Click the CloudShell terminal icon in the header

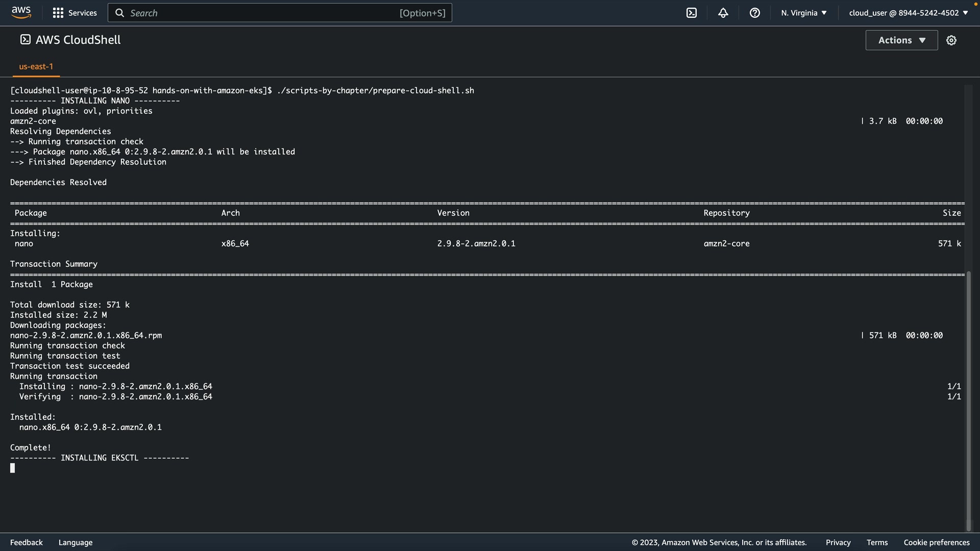[692, 13]
